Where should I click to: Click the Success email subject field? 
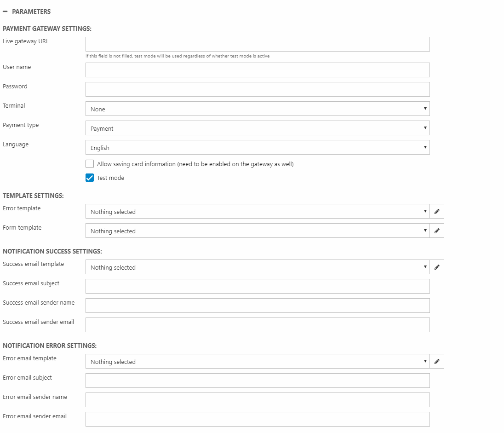pyautogui.click(x=258, y=286)
